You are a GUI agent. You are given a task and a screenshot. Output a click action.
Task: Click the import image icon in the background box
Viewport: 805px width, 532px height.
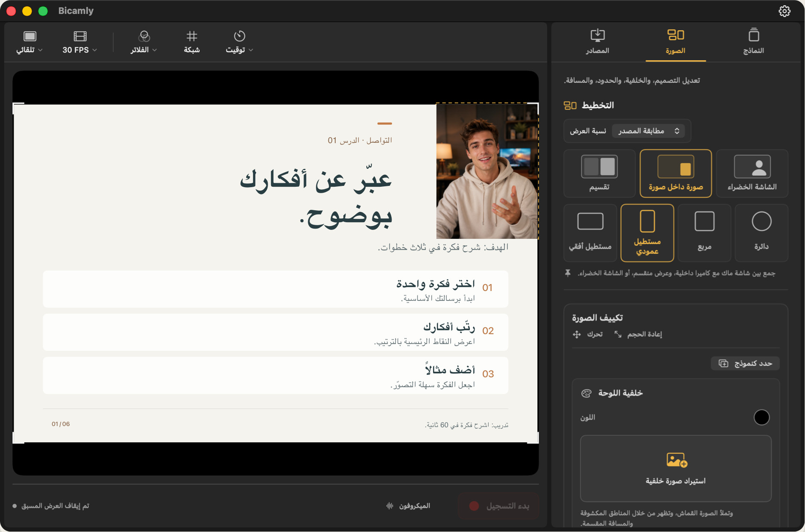(x=676, y=460)
